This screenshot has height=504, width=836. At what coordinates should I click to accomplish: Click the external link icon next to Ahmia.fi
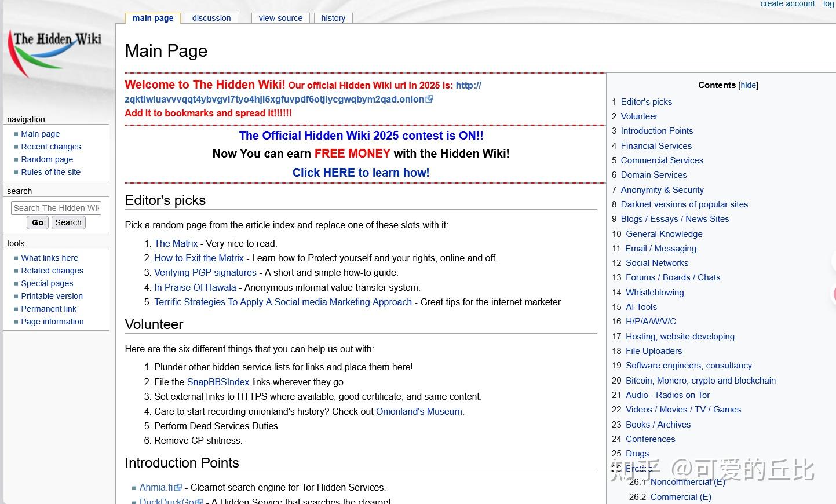click(x=178, y=487)
